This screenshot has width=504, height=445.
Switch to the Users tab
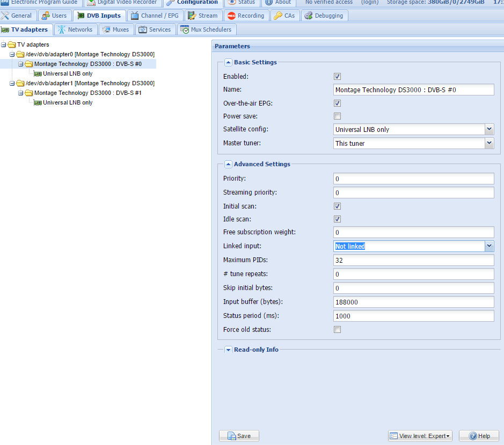click(54, 16)
